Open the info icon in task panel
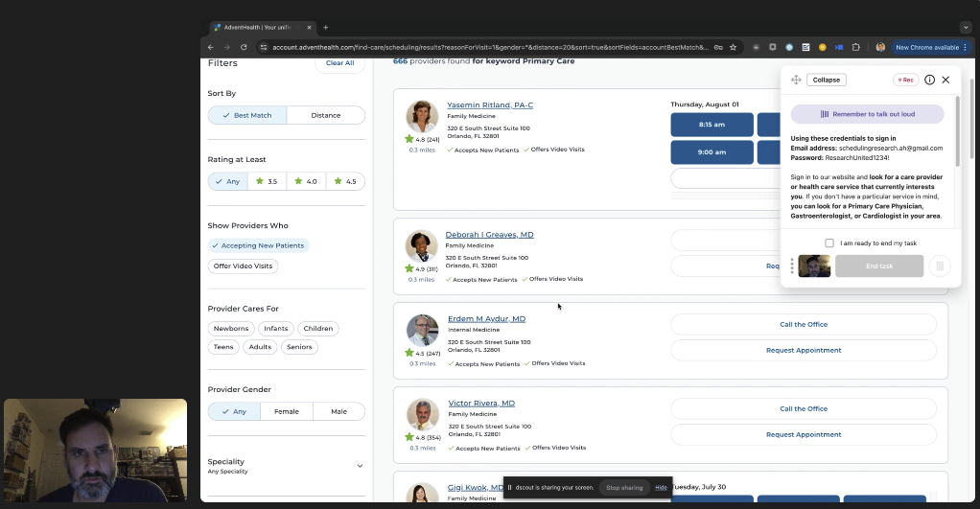The height and width of the screenshot is (509, 980). click(x=929, y=80)
